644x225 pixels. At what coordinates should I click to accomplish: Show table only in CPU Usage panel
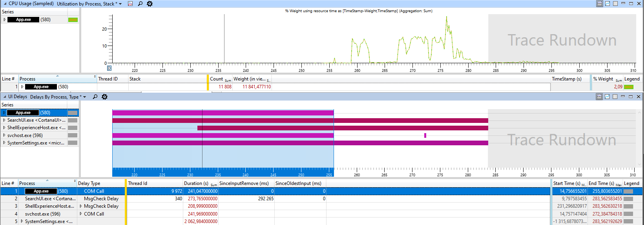coord(615,4)
